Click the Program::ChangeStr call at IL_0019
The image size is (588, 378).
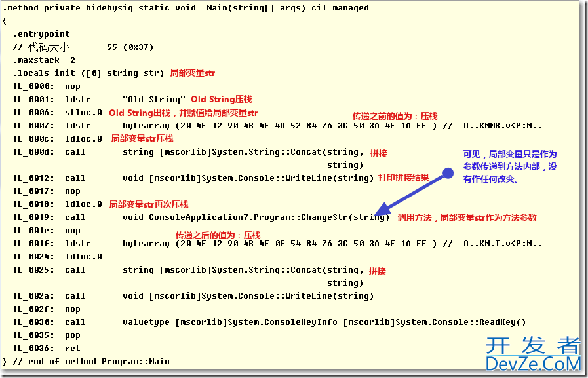coord(256,217)
